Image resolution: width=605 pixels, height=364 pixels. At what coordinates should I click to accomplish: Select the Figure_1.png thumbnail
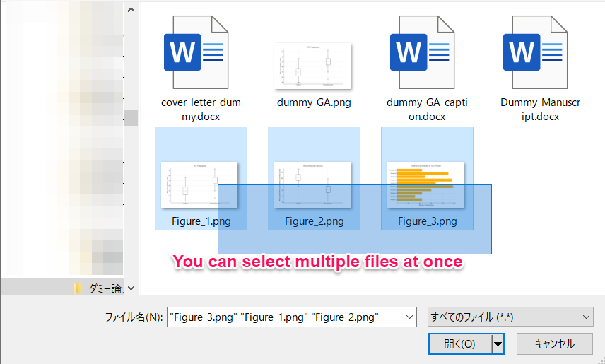(199, 185)
